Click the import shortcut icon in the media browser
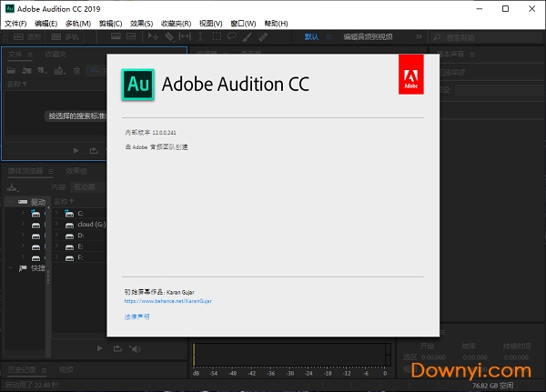The image size is (546, 392). click(13, 186)
